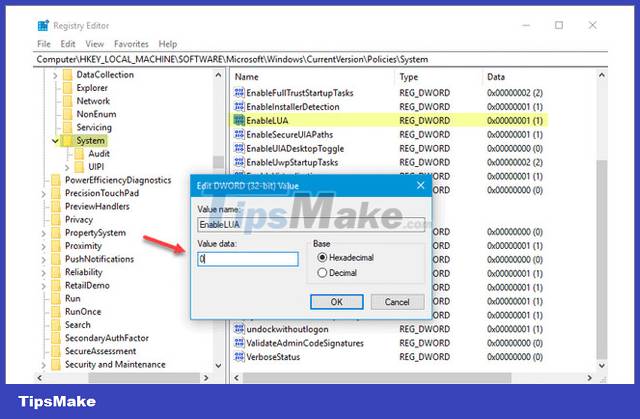
Task: Expand the PrecisionTouchPad key
Action: [x=44, y=194]
